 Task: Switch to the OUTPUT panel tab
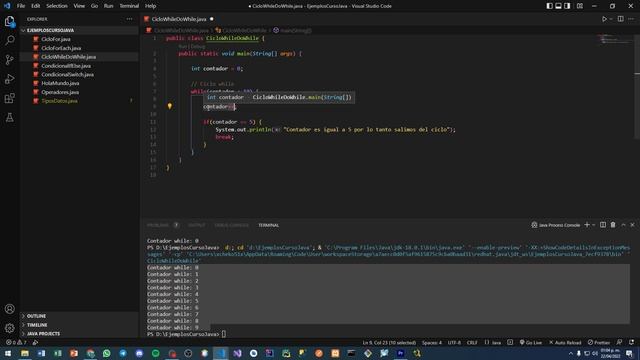click(197, 225)
